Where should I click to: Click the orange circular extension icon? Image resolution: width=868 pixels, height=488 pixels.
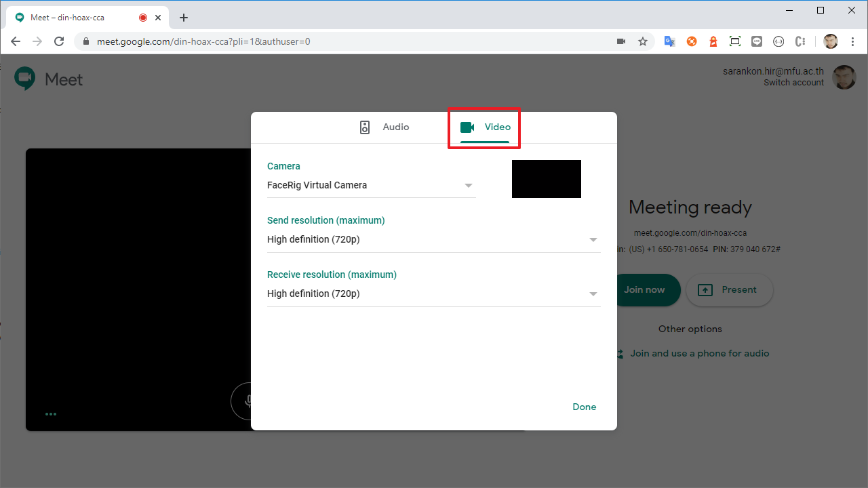(x=692, y=41)
